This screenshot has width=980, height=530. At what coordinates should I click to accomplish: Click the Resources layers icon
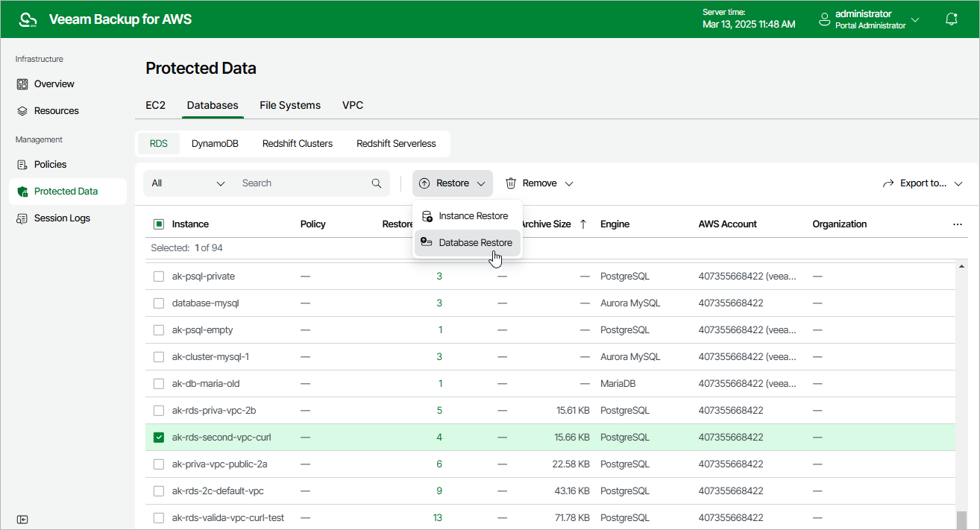pos(22,111)
